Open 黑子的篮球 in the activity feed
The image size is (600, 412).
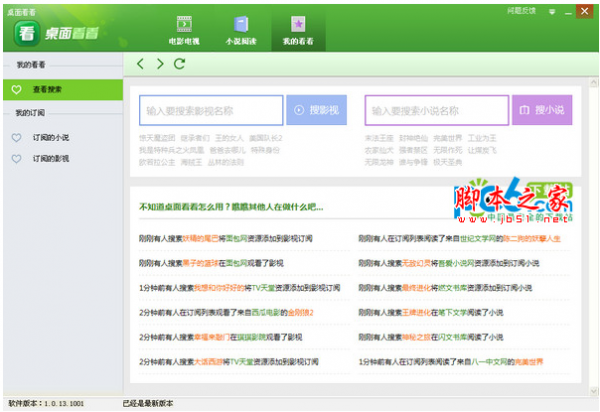click(201, 263)
